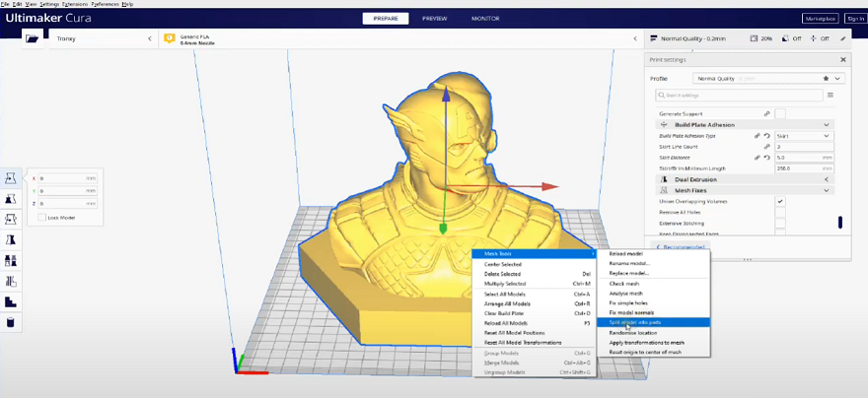Select the Rotate tool in left toolbar
The image size is (868, 398).
11,220
